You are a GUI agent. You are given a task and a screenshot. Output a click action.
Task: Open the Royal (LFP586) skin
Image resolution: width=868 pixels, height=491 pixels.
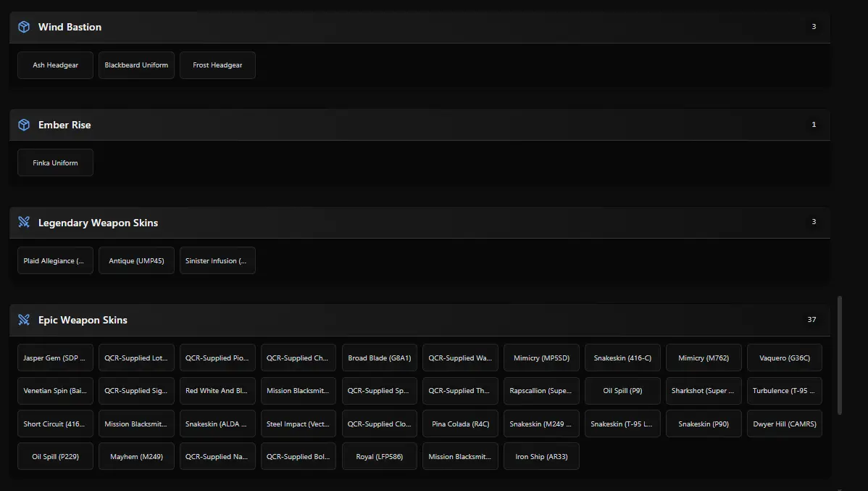[379, 457]
